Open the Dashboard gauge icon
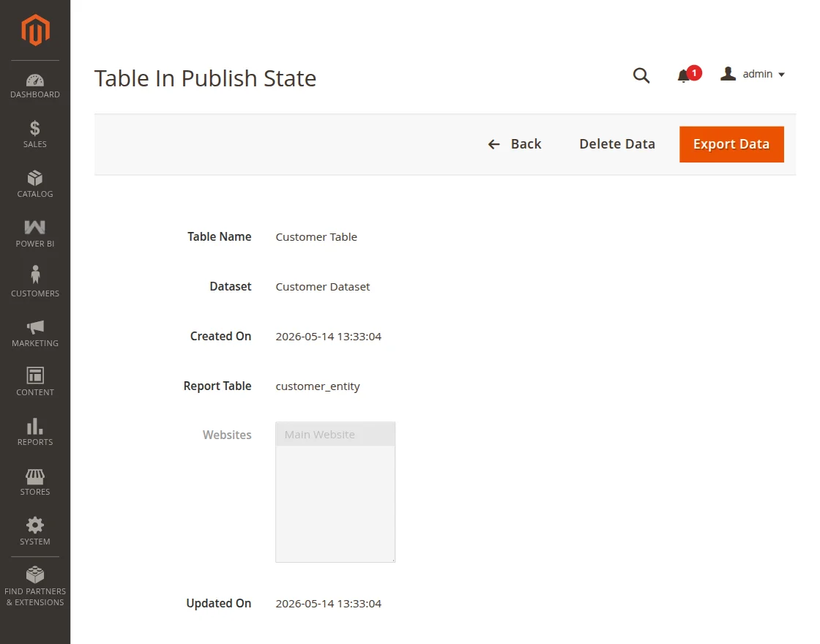This screenshot has width=820, height=644. click(x=35, y=80)
